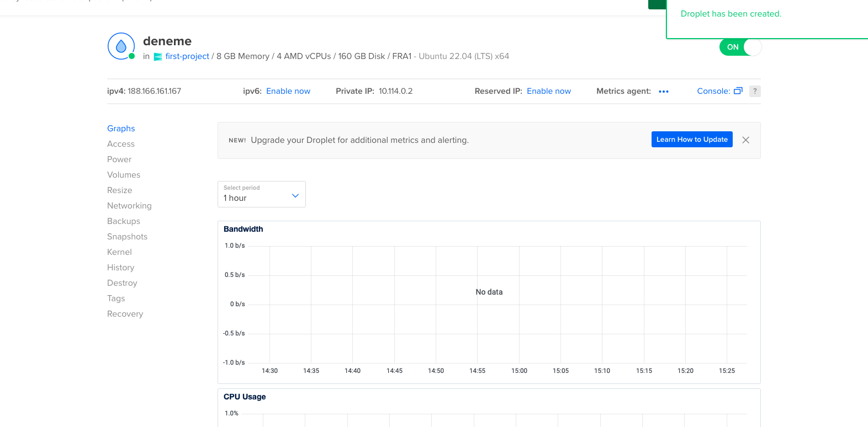Enable ipv6 with Enable now link
The width and height of the screenshot is (868, 427).
click(288, 92)
